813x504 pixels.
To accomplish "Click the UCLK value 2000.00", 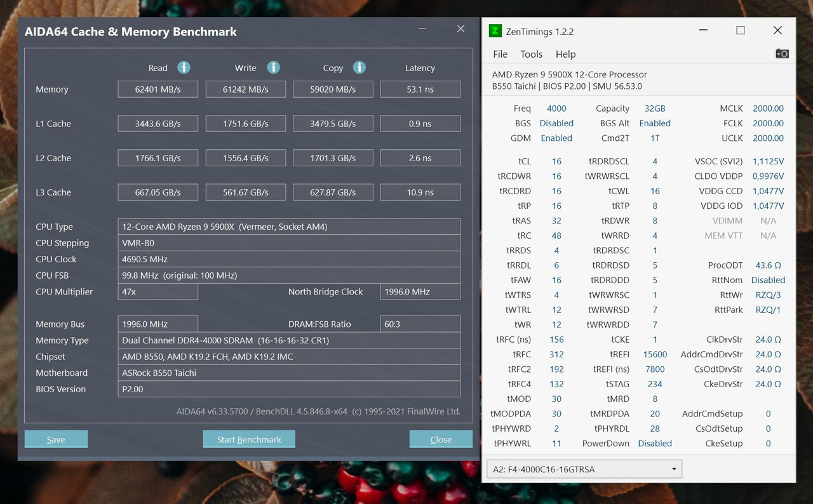I will pyautogui.click(x=768, y=138).
